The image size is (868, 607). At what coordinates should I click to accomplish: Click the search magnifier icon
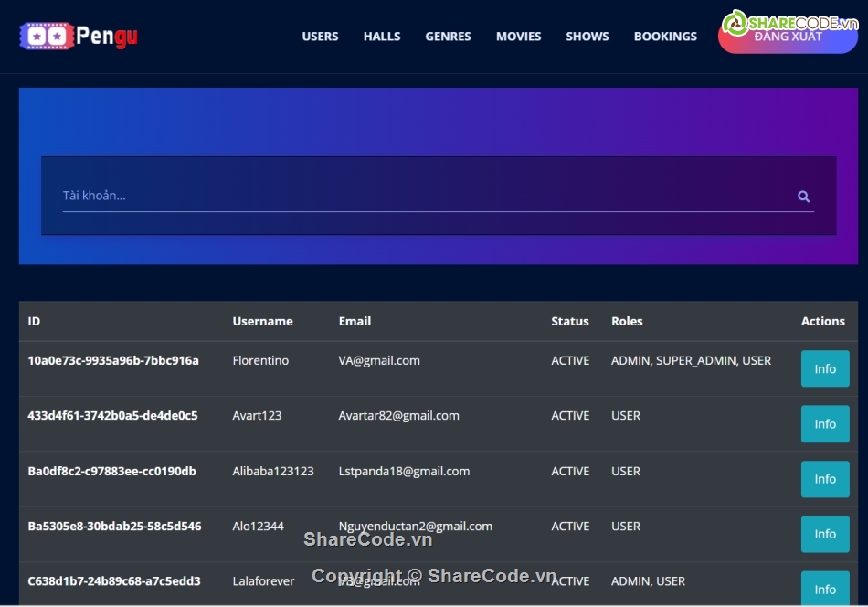click(803, 196)
